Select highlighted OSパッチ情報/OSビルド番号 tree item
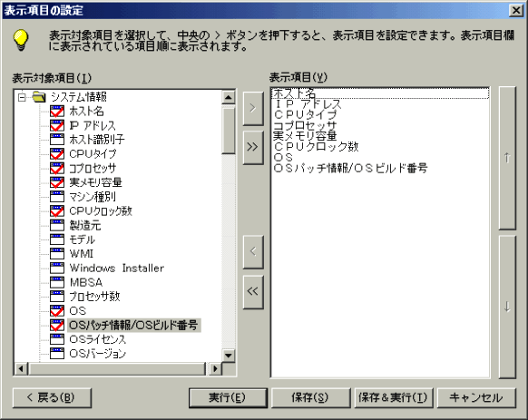 (134, 325)
